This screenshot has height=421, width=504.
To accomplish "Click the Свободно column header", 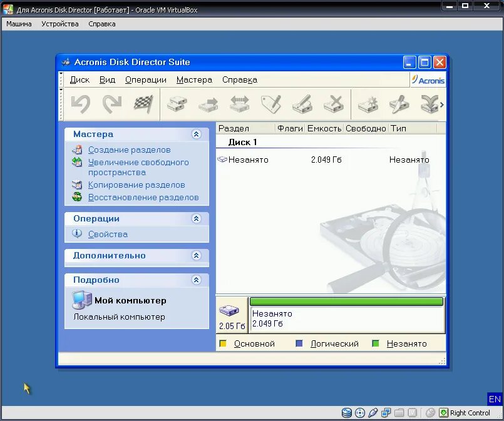I will click(366, 128).
